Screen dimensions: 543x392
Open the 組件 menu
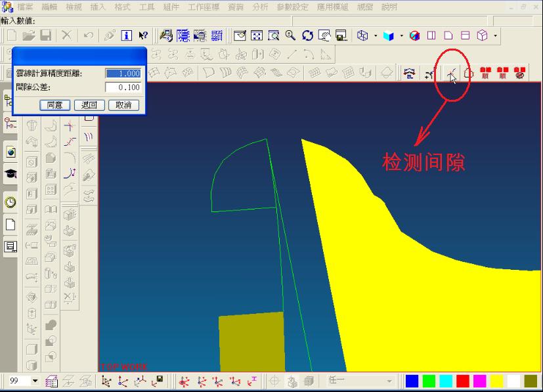click(x=171, y=7)
